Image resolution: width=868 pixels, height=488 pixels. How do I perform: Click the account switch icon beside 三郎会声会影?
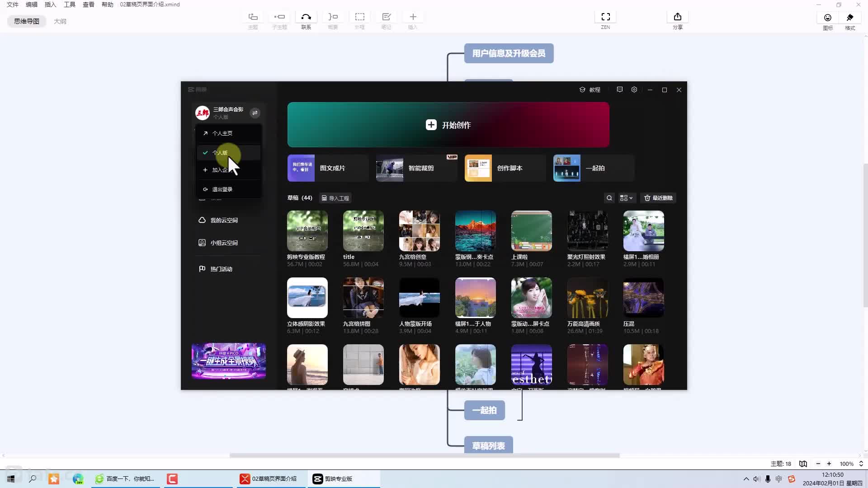coord(255,113)
